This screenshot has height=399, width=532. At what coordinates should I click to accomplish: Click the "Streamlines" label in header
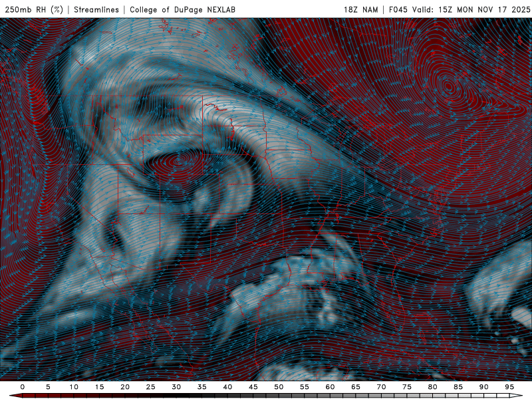pos(96,9)
